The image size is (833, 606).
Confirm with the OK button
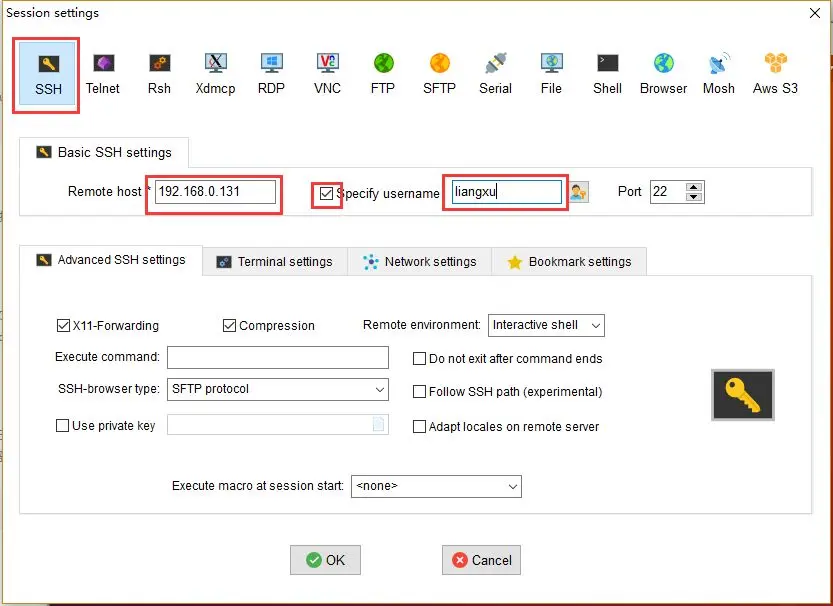point(325,560)
